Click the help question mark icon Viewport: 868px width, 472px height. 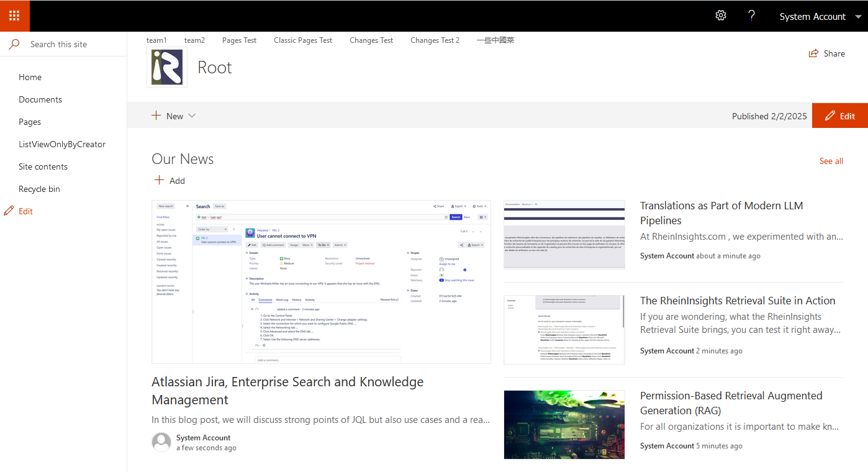[752, 16]
